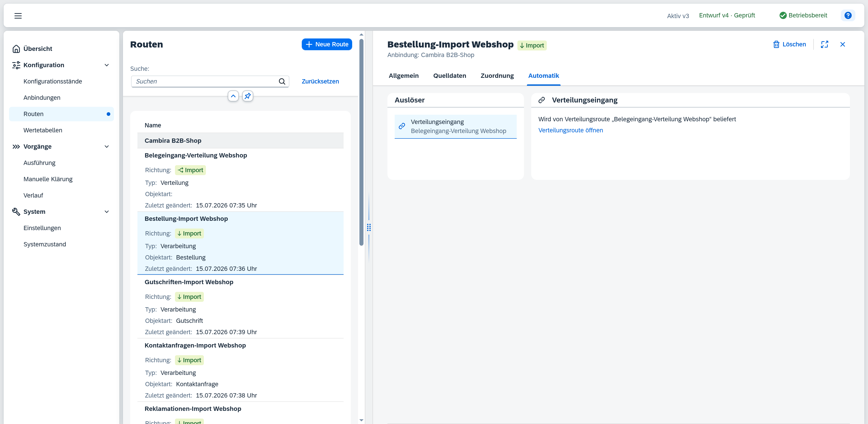Click the Vorgänge triple-chevron icon
The height and width of the screenshot is (424, 868).
click(16, 147)
